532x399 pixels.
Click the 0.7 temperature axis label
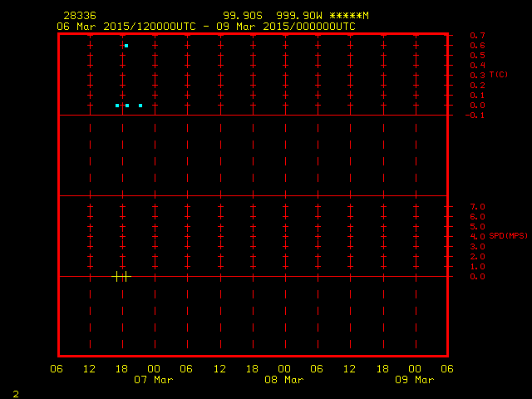coord(477,35)
